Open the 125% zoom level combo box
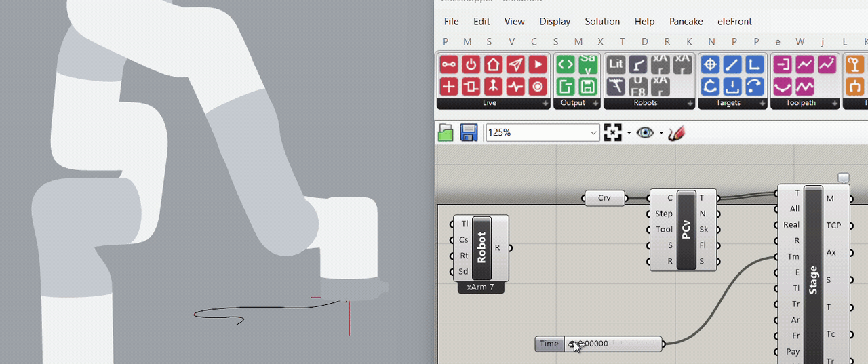The image size is (868, 364). 542,133
